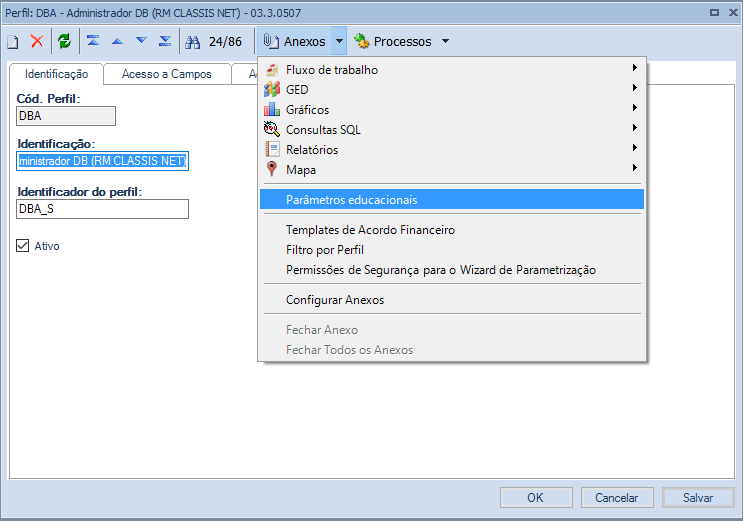Select Permissões de Segurança para o Wizard

(452, 270)
